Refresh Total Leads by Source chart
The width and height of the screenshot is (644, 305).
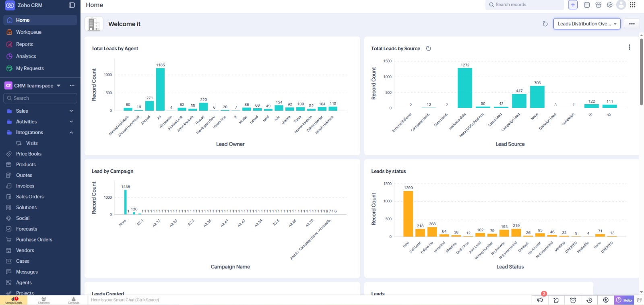(x=429, y=48)
